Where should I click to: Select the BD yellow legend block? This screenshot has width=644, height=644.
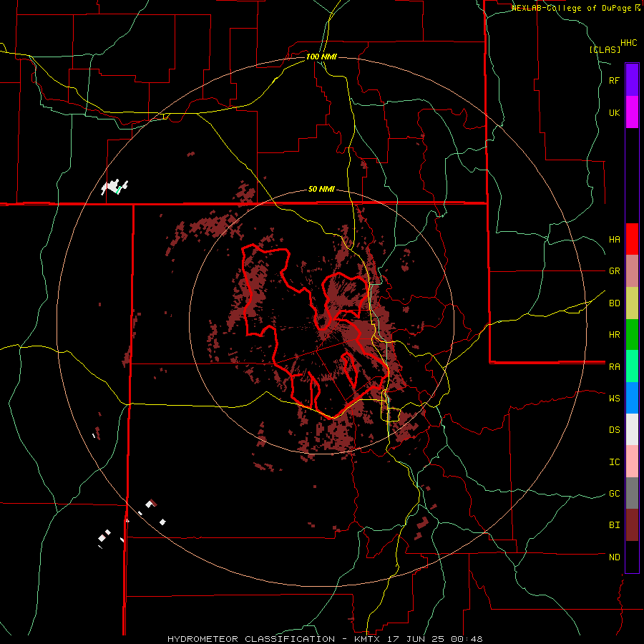tap(632, 303)
